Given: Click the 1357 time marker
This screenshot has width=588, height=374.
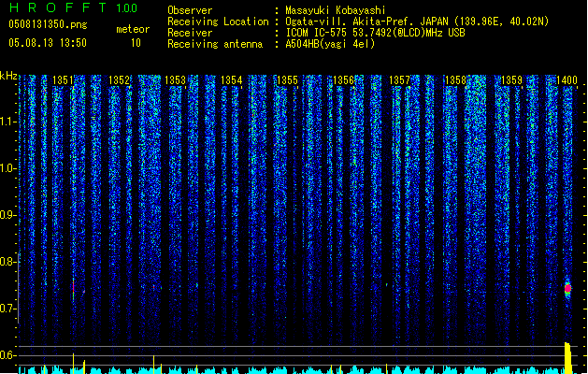Looking at the screenshot, I should point(399,79).
